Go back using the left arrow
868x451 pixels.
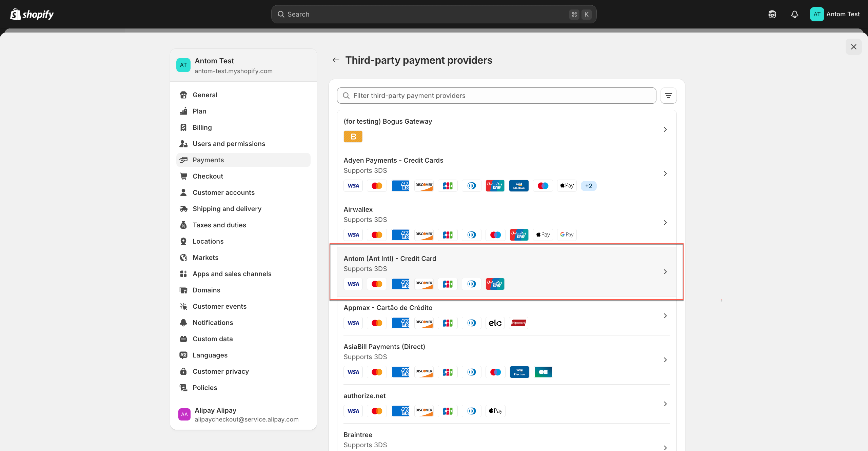[x=336, y=60]
